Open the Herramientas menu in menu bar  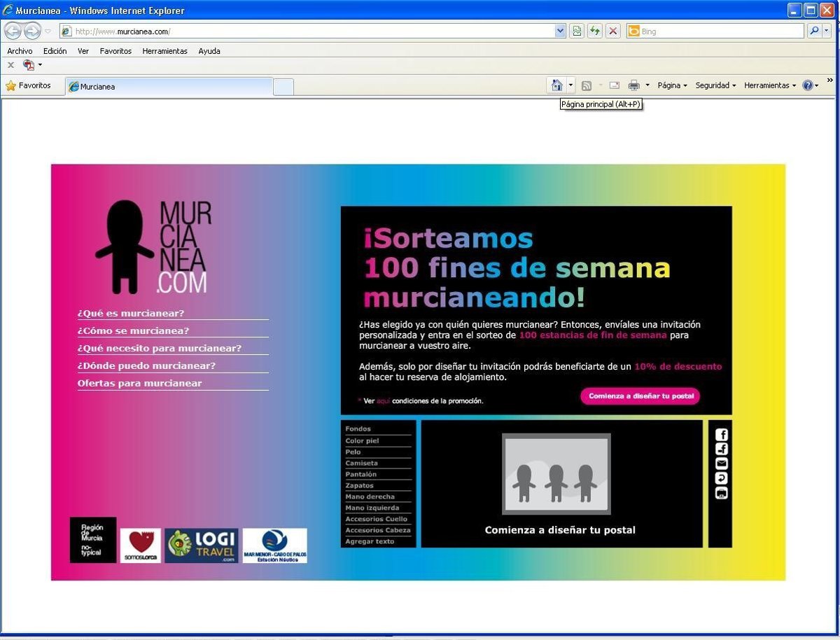[x=164, y=51]
